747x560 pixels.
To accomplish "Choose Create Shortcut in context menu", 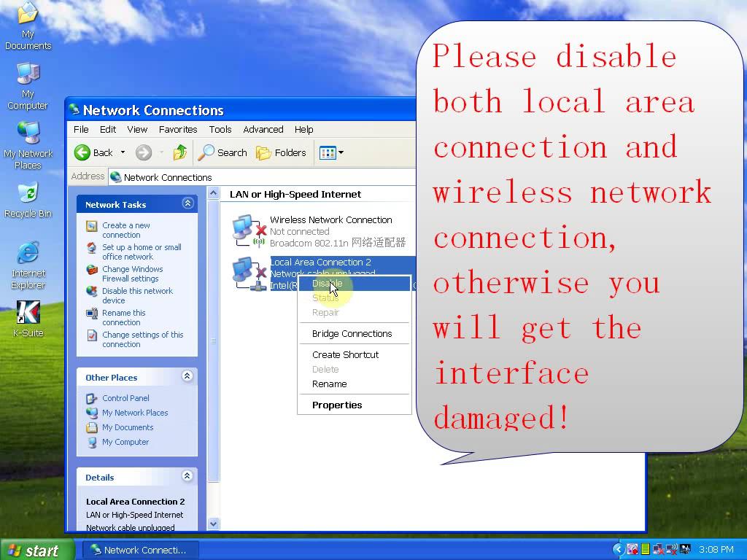I will point(355,355).
